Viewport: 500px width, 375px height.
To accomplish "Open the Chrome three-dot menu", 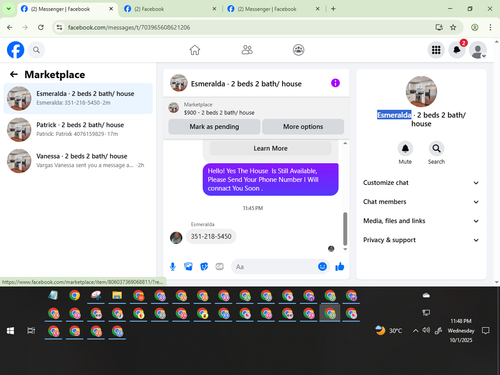I will point(490,27).
